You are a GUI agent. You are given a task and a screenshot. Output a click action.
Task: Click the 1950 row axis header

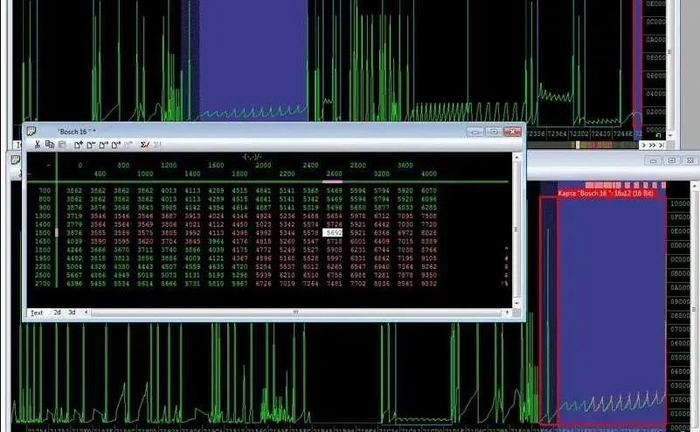[43, 258]
